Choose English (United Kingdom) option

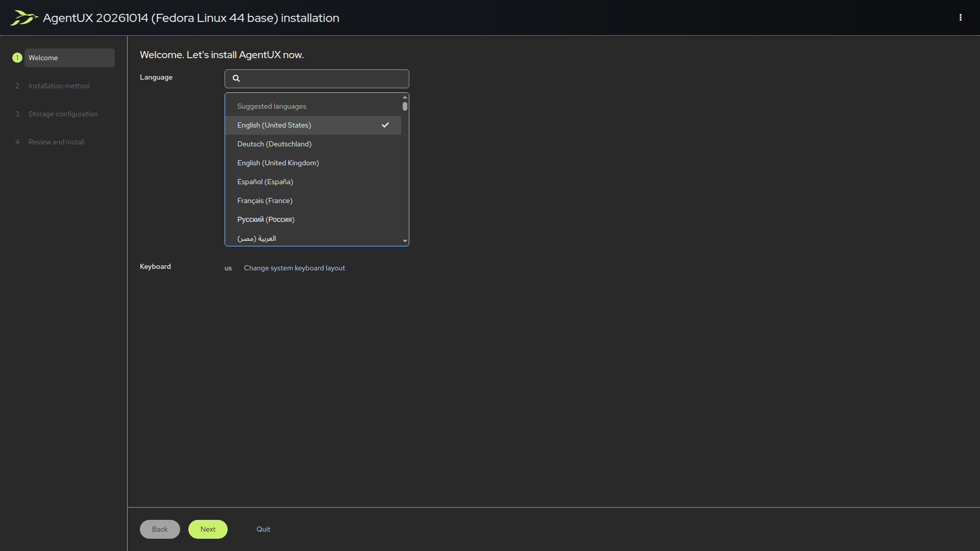click(313, 163)
